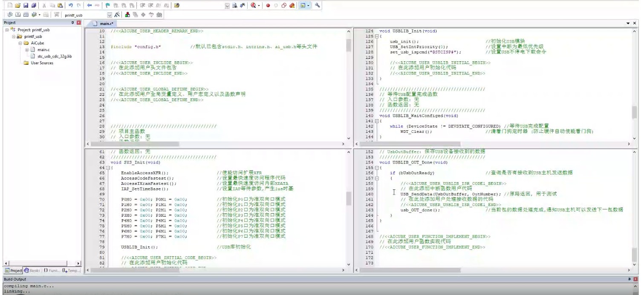Save the current file using the Save icon
644x295 pixels.
26,6
